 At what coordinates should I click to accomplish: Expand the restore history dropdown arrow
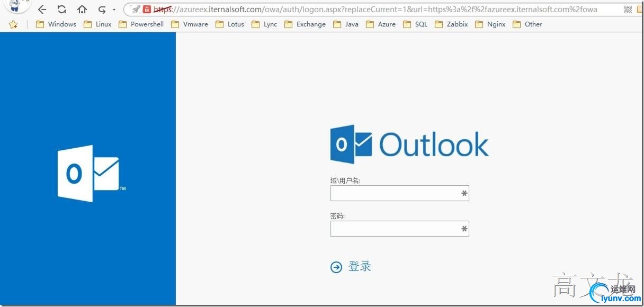pos(114,10)
